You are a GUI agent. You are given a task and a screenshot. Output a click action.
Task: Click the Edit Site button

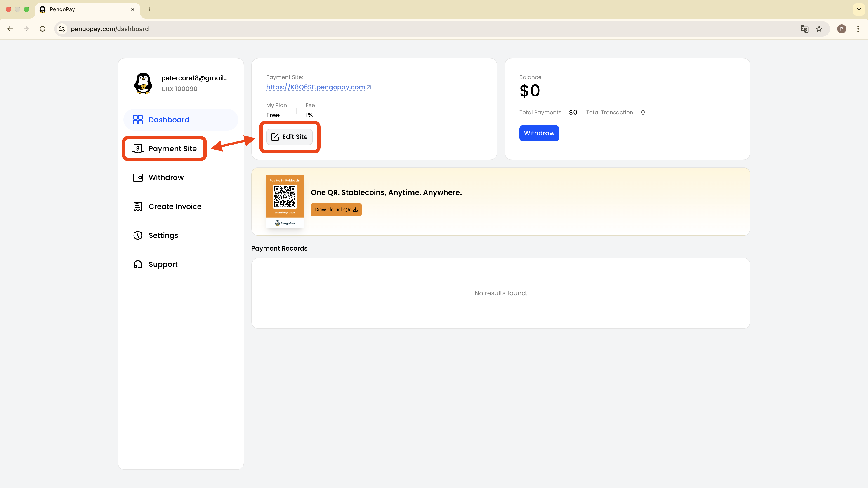[x=289, y=137]
